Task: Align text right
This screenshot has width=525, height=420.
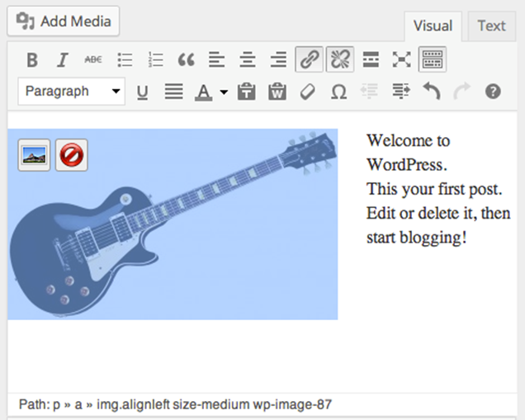Action: click(278, 60)
